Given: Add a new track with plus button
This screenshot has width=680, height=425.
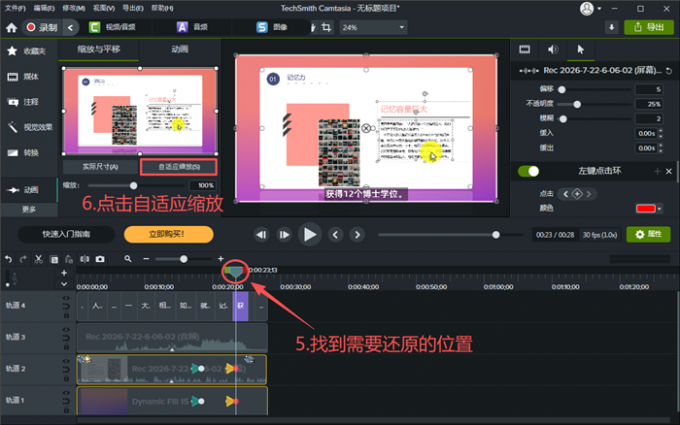Looking at the screenshot, I should click(64, 273).
